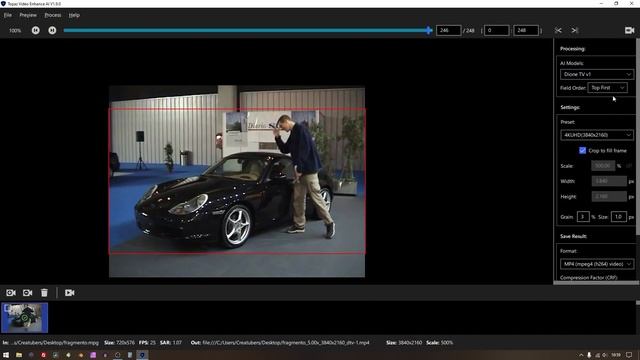Viewport: 640px width, 360px height.
Task: Open the Help menu
Action: [x=74, y=15]
